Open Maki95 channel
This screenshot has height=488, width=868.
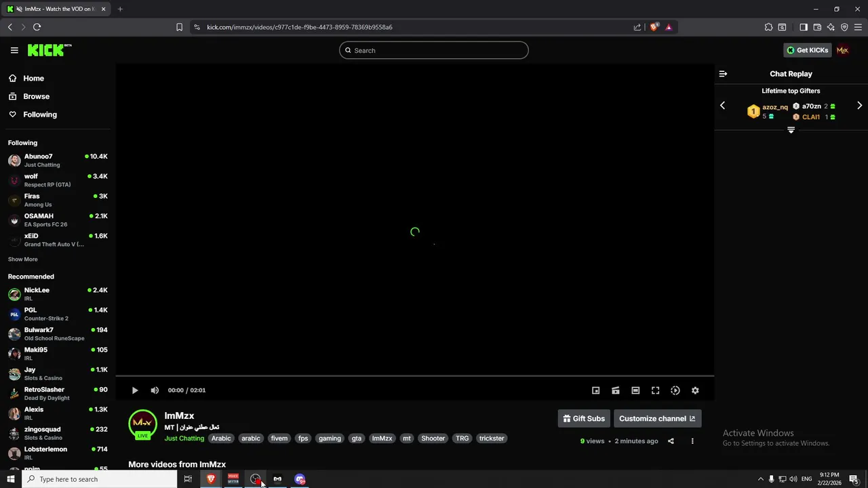[x=58, y=354]
